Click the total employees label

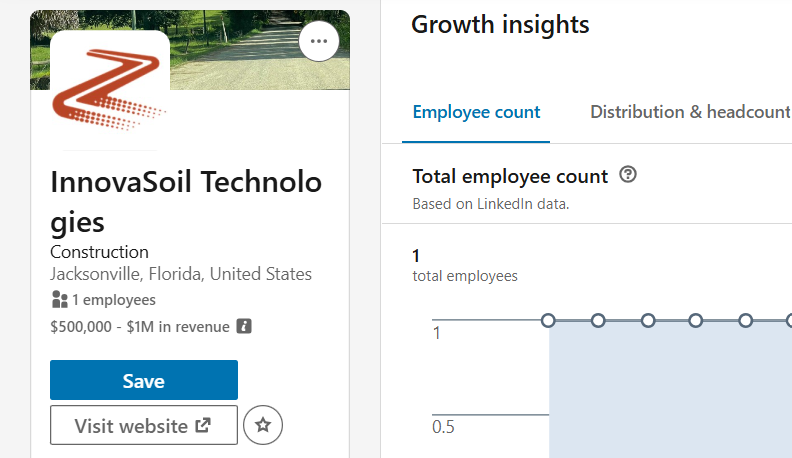[465, 276]
